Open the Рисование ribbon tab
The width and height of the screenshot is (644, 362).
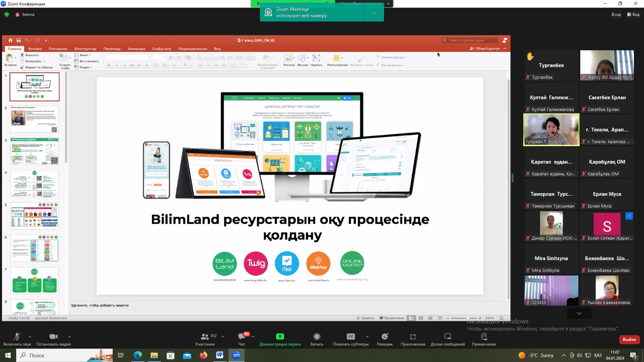58,49
